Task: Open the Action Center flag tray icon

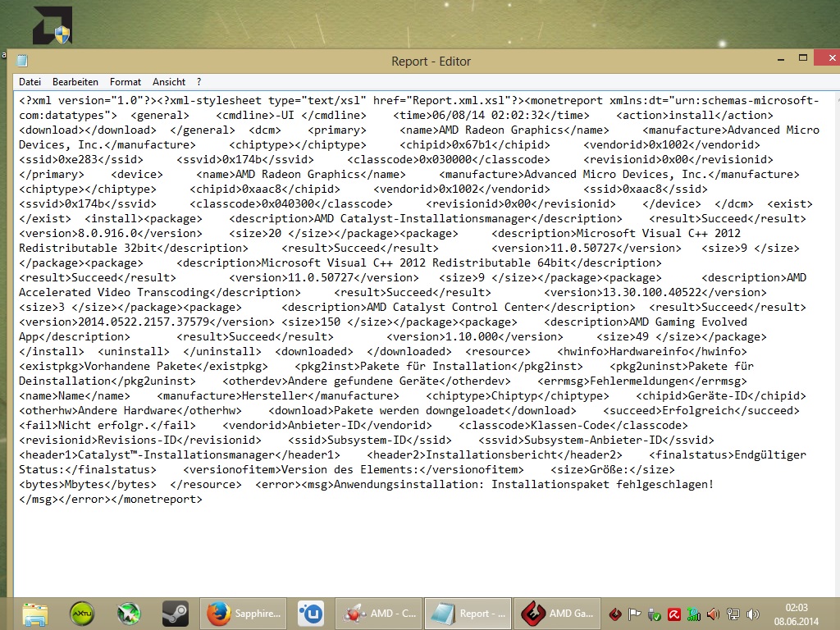Action: (x=634, y=614)
